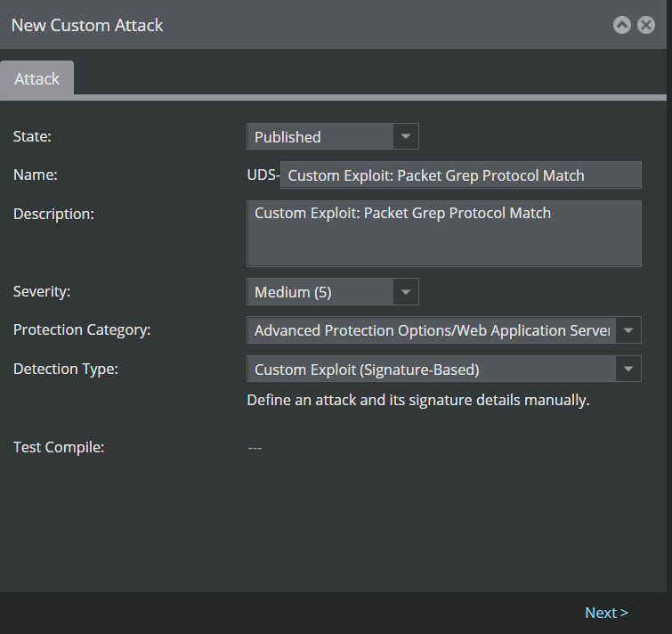Click the 'Protection Category:' label
Viewport: 672px width, 634px height.
point(82,329)
